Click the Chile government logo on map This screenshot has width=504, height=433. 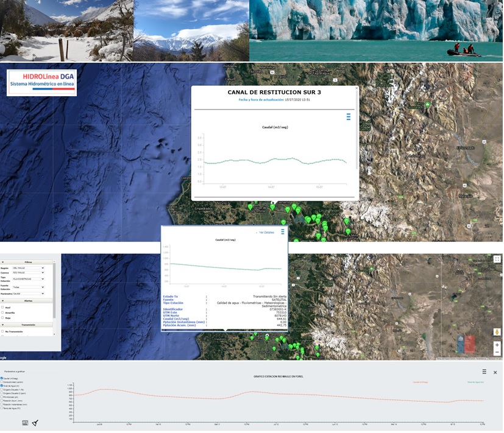(466, 344)
